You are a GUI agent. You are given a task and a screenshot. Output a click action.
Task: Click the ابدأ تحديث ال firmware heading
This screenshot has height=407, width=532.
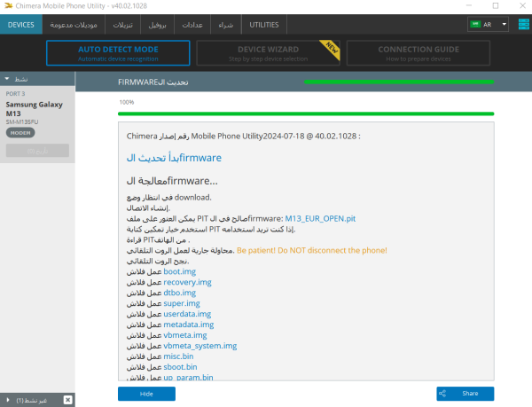click(174, 158)
